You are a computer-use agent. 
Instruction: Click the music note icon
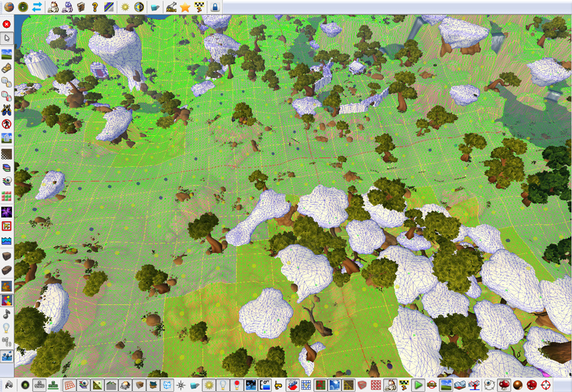tap(7, 314)
